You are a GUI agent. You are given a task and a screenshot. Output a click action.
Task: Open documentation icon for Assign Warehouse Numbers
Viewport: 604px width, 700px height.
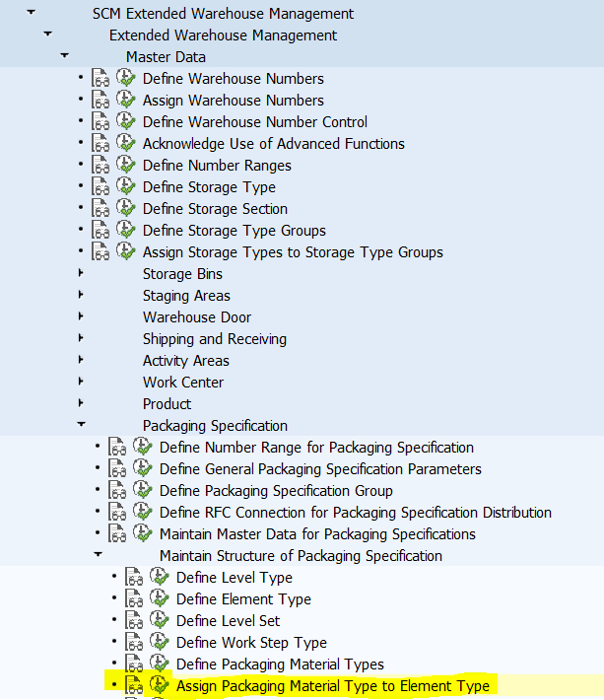pyautogui.click(x=101, y=100)
